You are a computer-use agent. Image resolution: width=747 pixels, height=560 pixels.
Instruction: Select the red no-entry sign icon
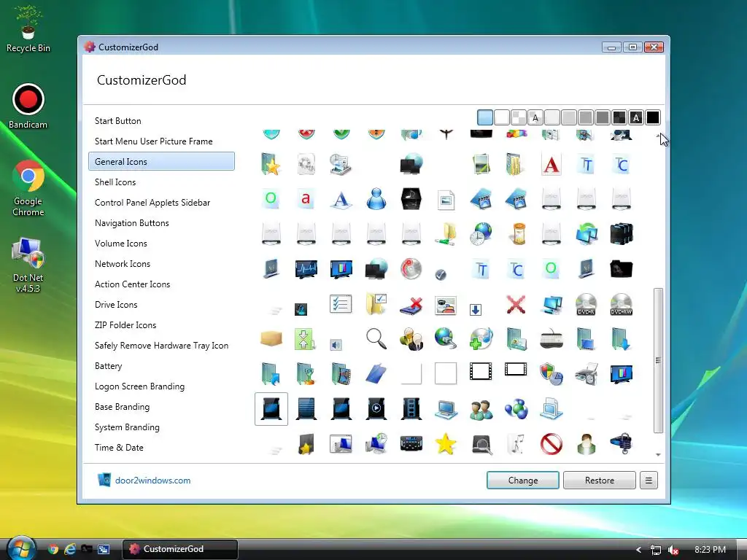pyautogui.click(x=551, y=444)
